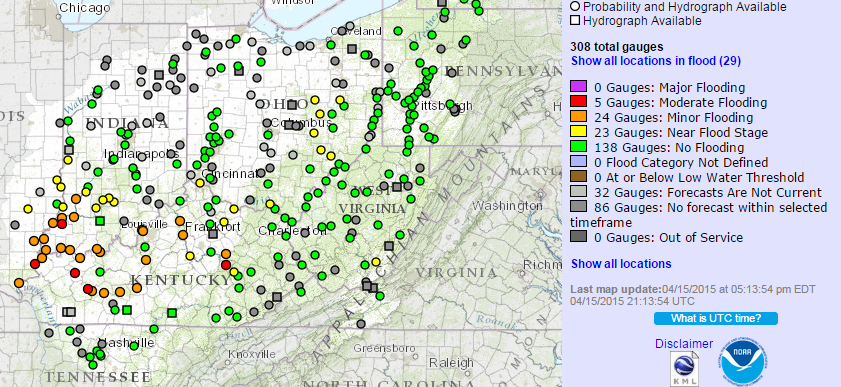Click the Show all locations link
Viewport: 841px width, 387px height.
[621, 264]
